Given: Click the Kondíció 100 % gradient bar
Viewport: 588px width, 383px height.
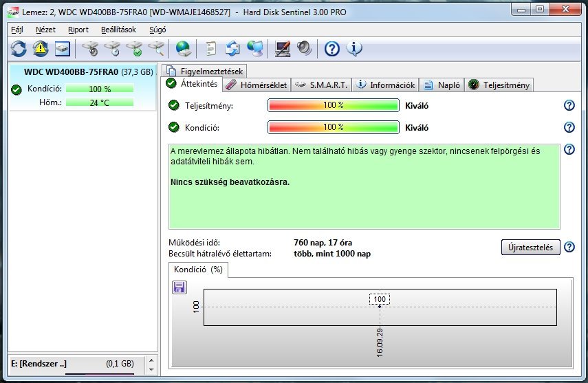Looking at the screenshot, I should [334, 127].
